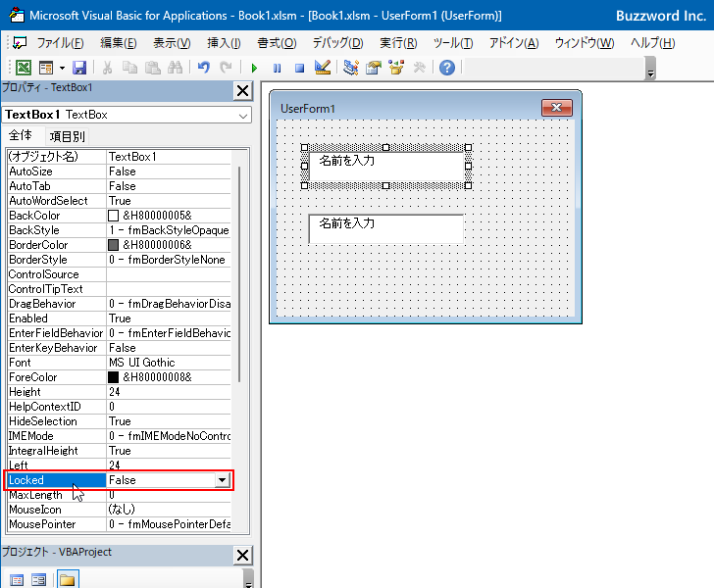
Task: Select the BorderStyle property value
Action: click(167, 260)
